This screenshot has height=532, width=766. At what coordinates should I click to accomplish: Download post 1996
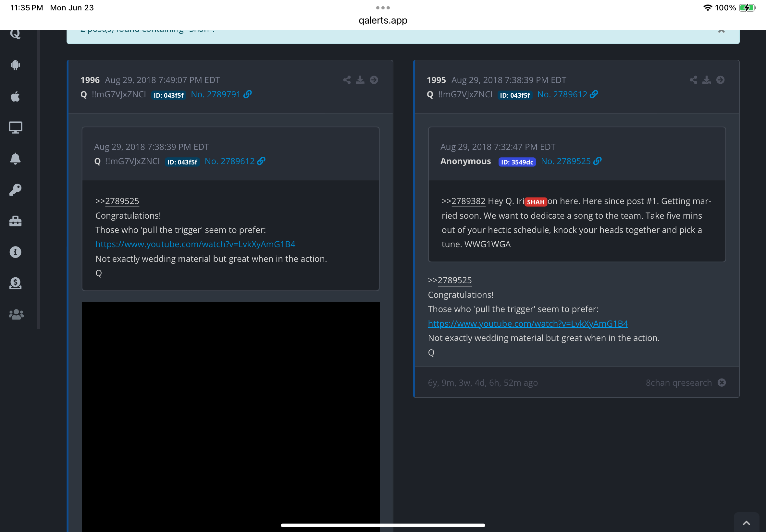(360, 80)
